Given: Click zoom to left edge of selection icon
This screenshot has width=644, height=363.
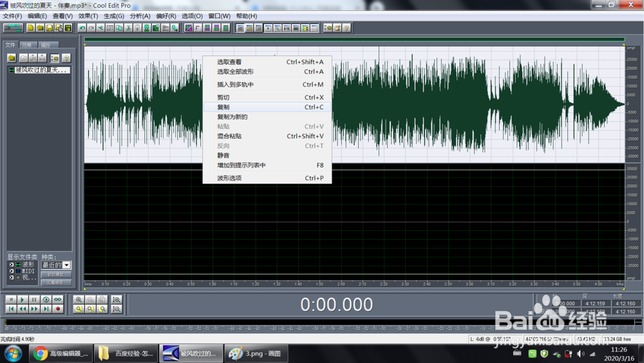Looking at the screenshot, I should [x=90, y=309].
